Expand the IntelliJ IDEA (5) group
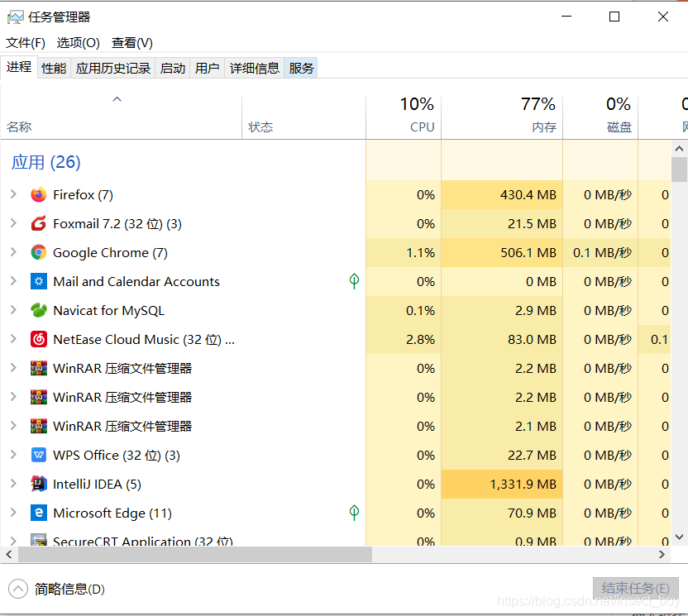 13,484
